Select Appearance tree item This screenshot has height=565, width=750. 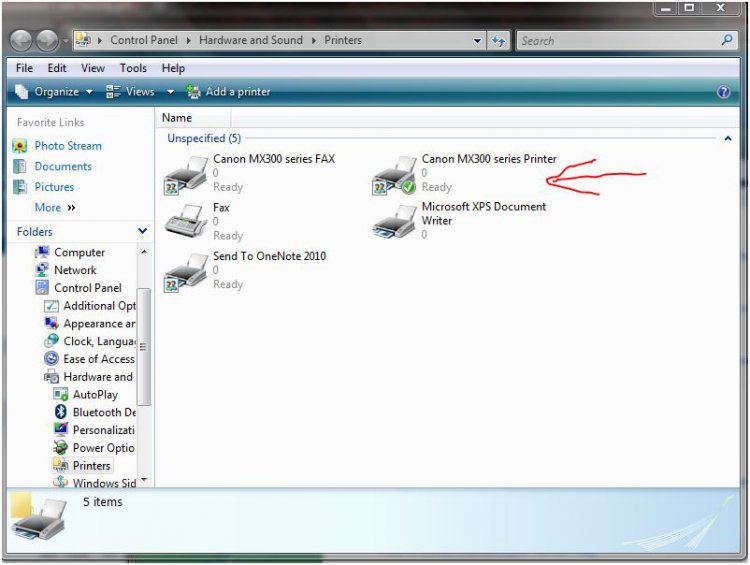(x=99, y=324)
